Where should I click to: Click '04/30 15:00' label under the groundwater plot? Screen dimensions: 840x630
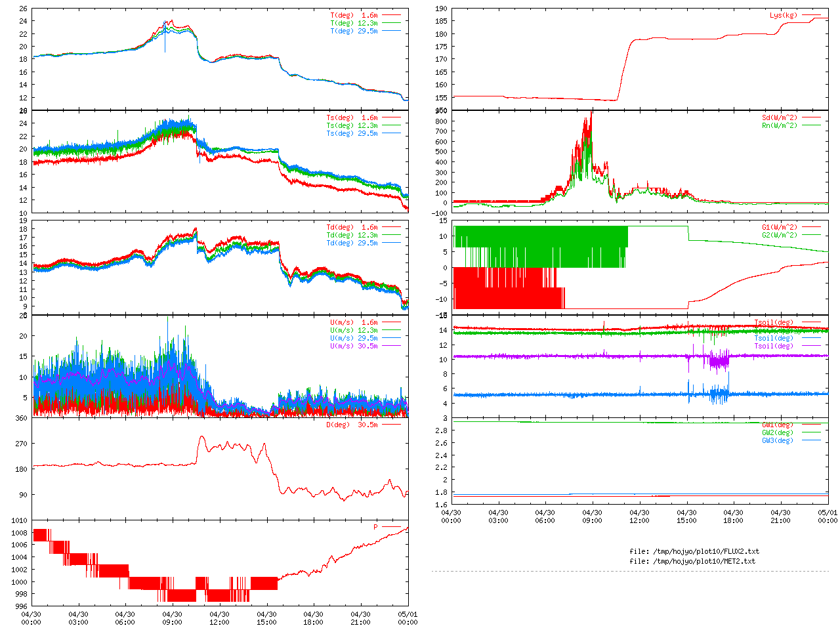pos(686,516)
